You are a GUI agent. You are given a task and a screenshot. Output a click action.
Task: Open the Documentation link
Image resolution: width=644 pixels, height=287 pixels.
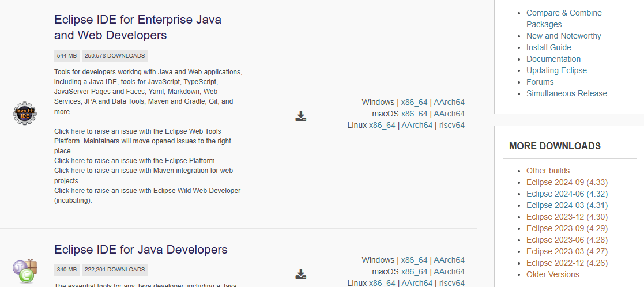click(553, 59)
